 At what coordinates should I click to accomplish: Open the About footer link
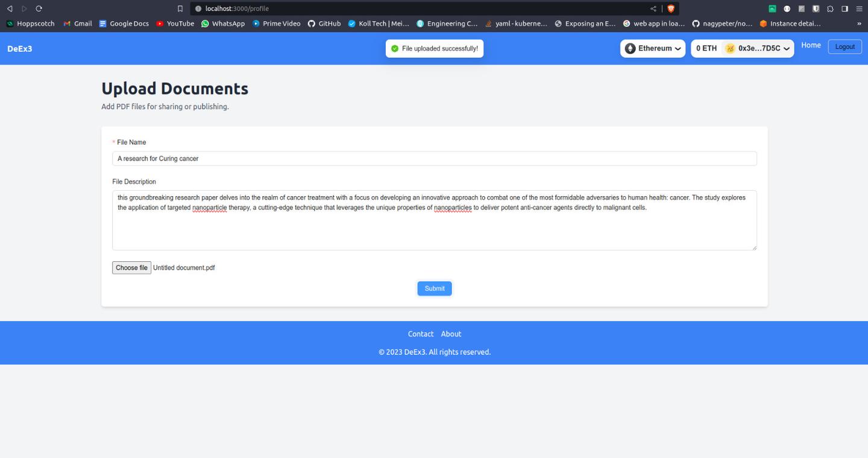(x=451, y=334)
